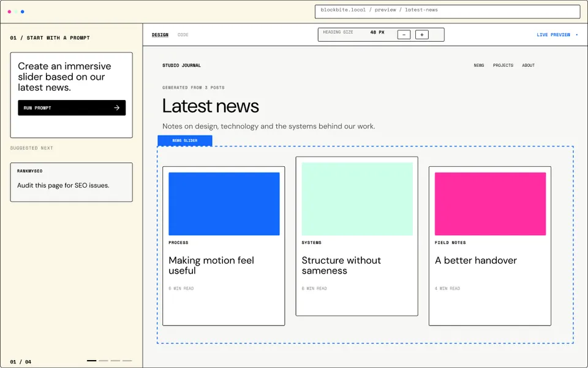
Task: Select the News Slider block label
Action: click(185, 140)
